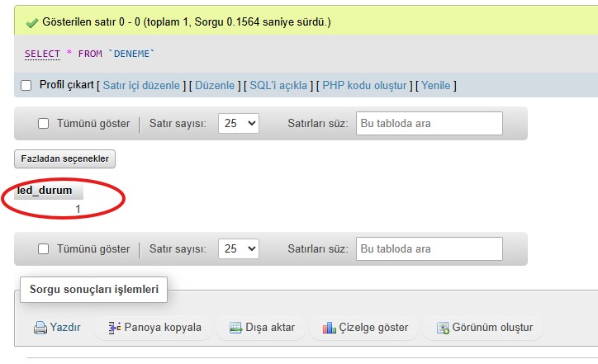Tick the lower Tümünü göster checkbox
This screenshot has width=598, height=364.
(44, 249)
